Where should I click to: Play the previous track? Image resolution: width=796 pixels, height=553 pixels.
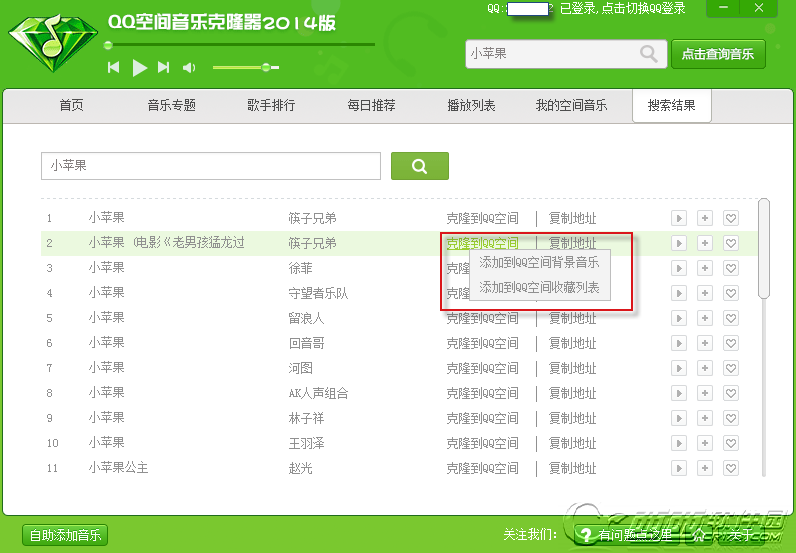coord(114,67)
